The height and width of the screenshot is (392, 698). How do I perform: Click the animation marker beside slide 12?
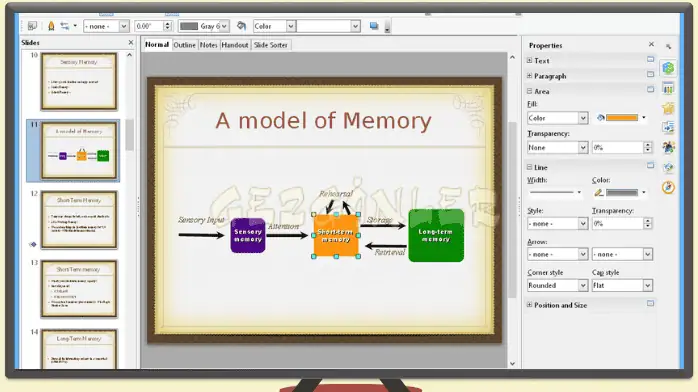[32, 244]
